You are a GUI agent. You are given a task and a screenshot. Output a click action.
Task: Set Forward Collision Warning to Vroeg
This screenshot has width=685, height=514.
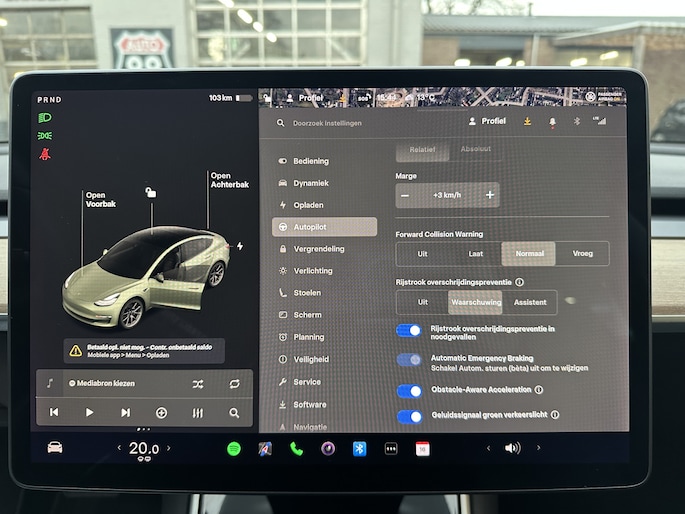[x=582, y=254]
